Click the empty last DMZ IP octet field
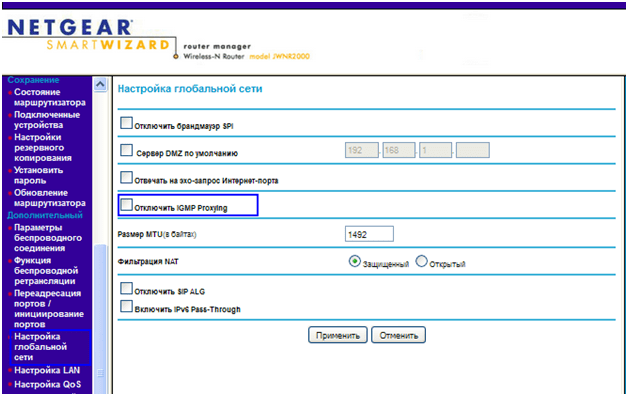 pos(473,150)
